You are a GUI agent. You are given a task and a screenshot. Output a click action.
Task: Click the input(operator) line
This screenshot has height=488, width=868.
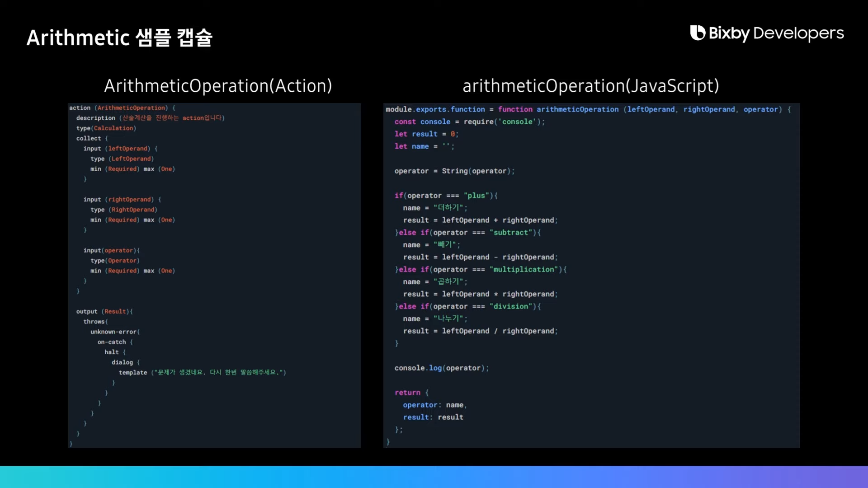point(111,250)
